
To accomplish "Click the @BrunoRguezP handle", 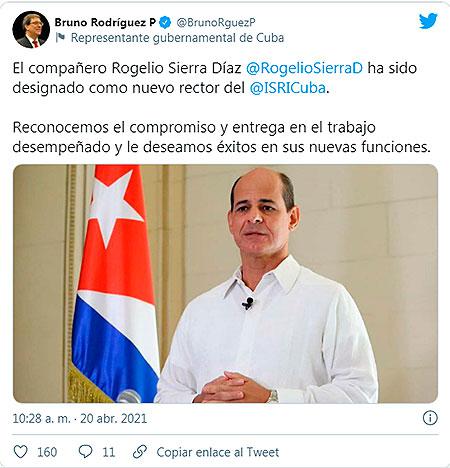I will (x=216, y=22).
